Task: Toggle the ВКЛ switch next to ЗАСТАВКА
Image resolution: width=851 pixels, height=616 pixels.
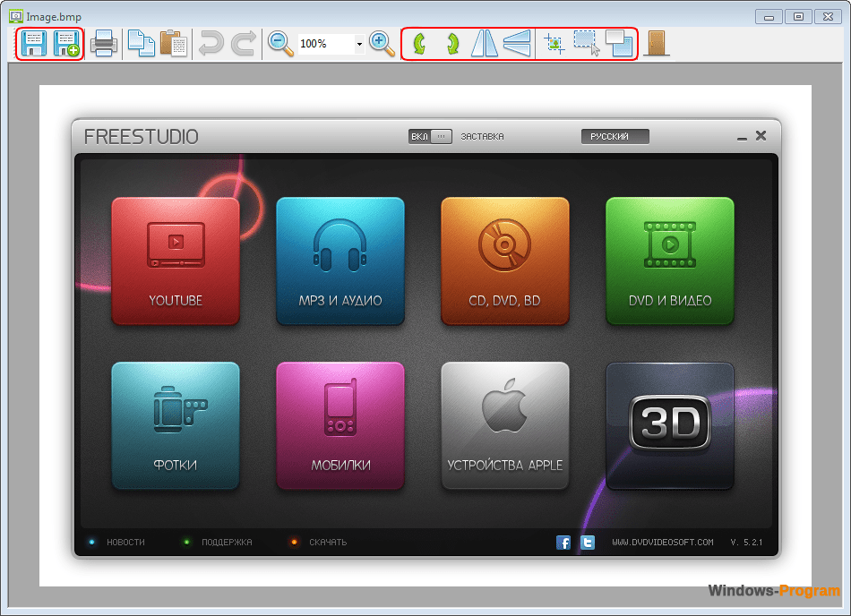Action: (x=430, y=136)
